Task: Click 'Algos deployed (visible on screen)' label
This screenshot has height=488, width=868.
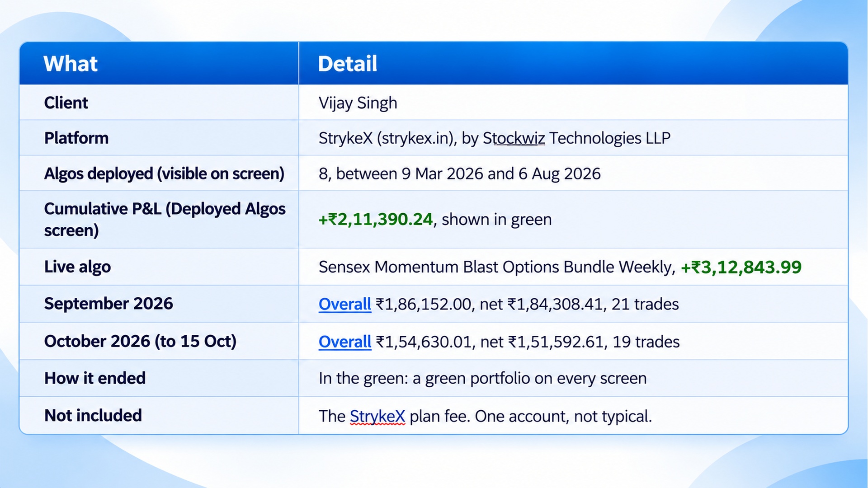Action: (x=164, y=174)
